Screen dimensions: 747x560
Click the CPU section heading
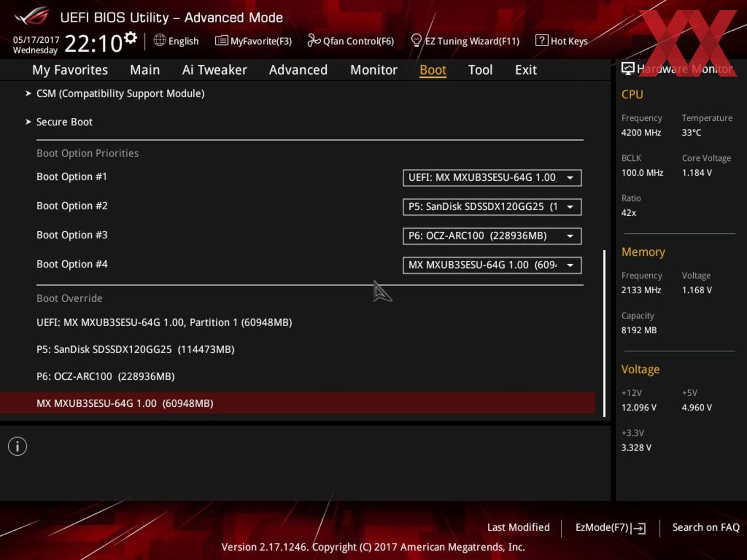632,94
